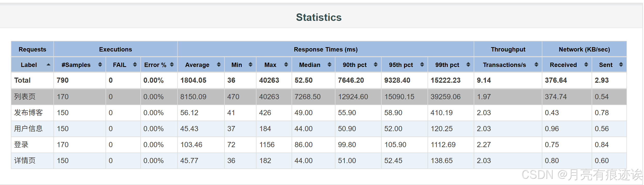This screenshot has width=644, height=185.
Task: Click Total received value 376.64
Action: pyautogui.click(x=556, y=80)
